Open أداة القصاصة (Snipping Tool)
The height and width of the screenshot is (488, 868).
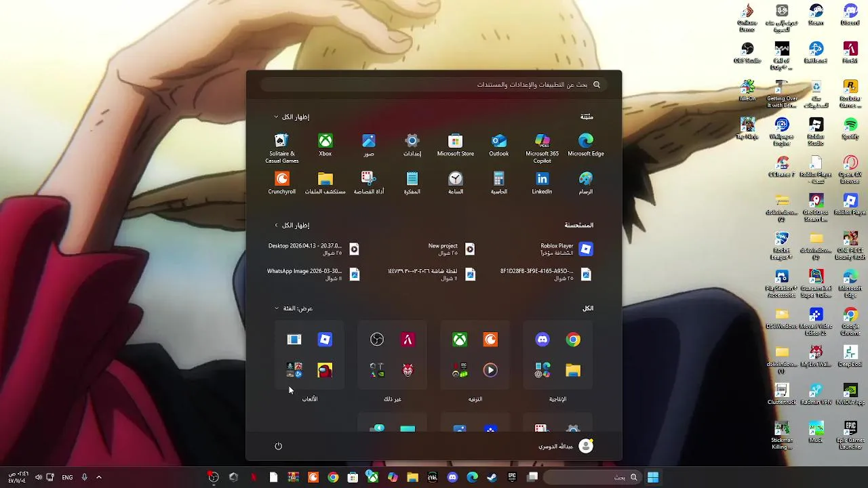tap(368, 183)
